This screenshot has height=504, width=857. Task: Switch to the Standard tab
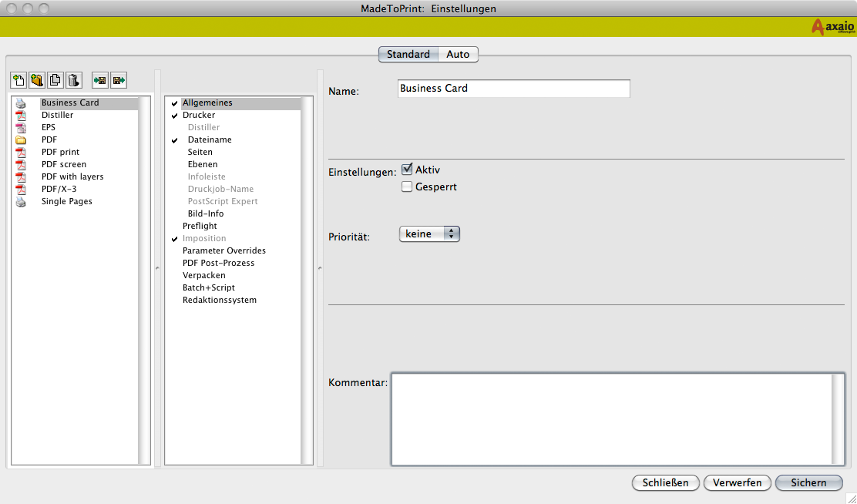pos(408,54)
